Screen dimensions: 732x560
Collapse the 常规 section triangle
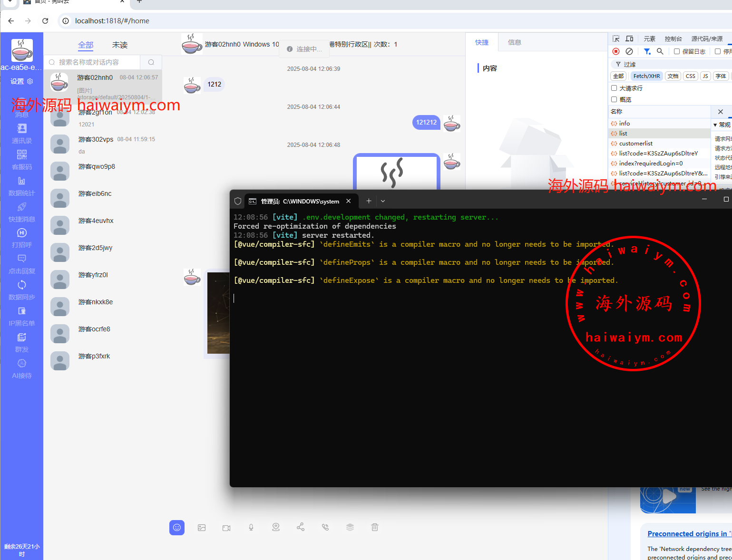click(715, 125)
